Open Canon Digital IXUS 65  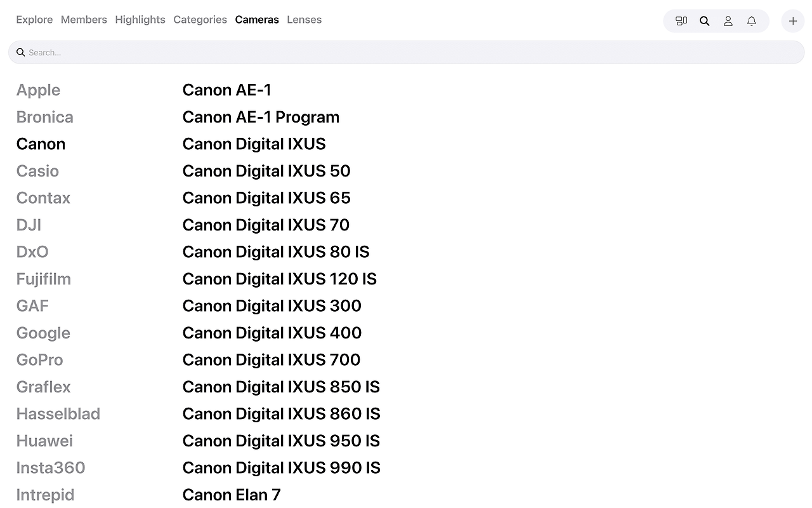[266, 198]
